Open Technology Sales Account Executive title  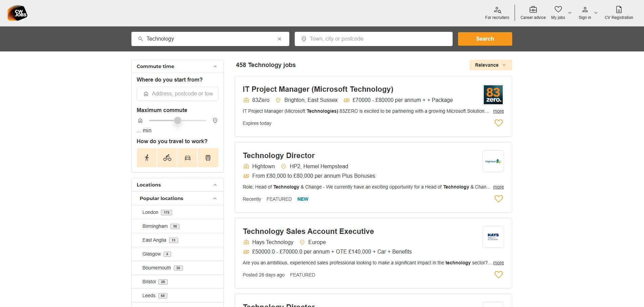tap(308, 231)
